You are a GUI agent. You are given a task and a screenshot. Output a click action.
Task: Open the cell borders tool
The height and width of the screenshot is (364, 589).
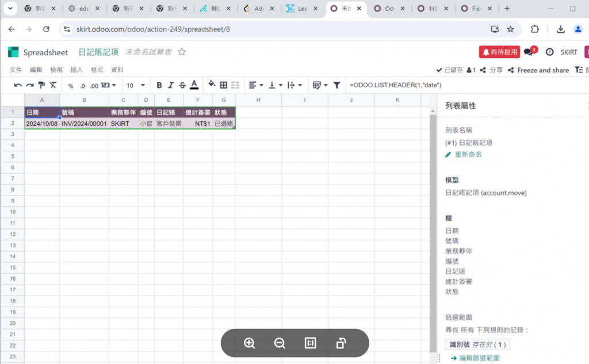coord(224,85)
